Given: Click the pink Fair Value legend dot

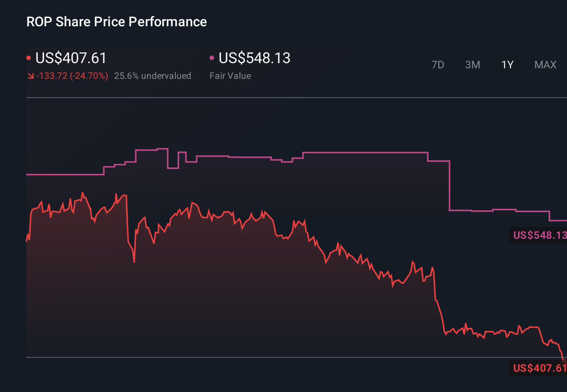Looking at the screenshot, I should tap(212, 58).
